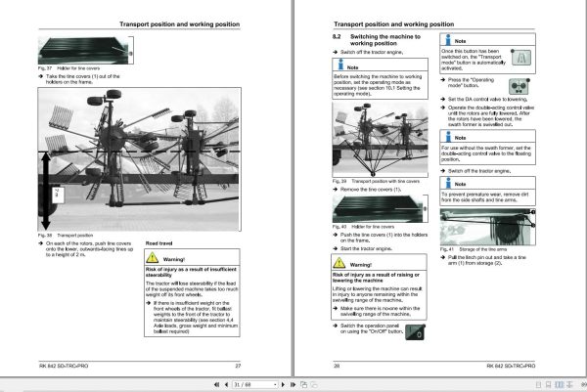Click the info icon in 'To prevent premature wear' note
Viewport: 587px width, 392px height.
pyautogui.click(x=448, y=183)
